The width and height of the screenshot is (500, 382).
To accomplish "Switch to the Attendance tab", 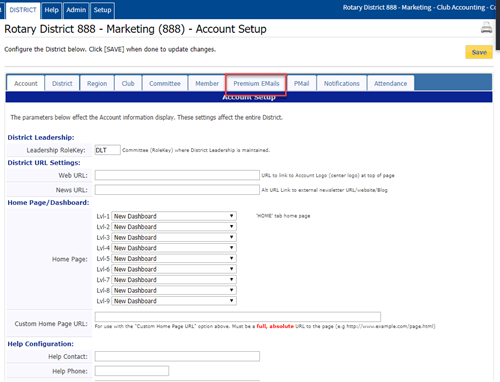I will (390, 83).
